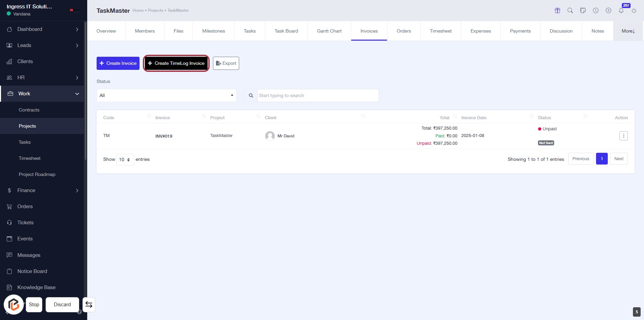Open the Status filter dropdown
Screen dimensions: 644x320
point(166,95)
